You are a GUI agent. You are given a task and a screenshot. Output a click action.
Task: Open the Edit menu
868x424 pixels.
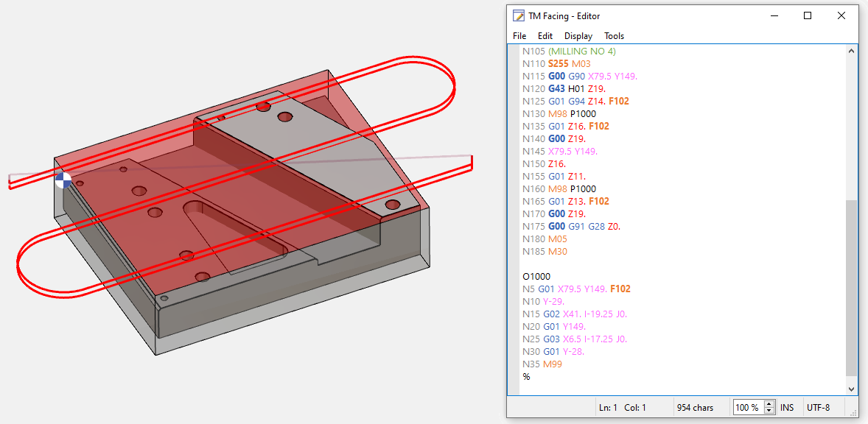tap(545, 35)
